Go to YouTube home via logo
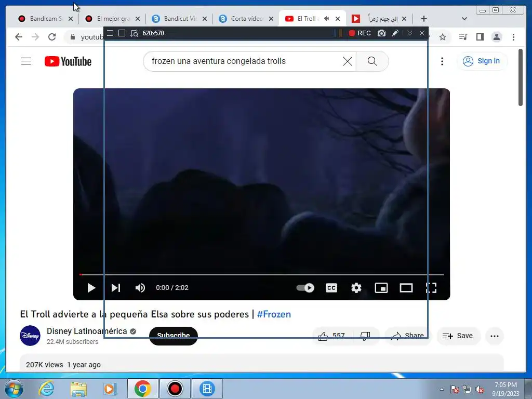The height and width of the screenshot is (399, 532). tap(68, 61)
